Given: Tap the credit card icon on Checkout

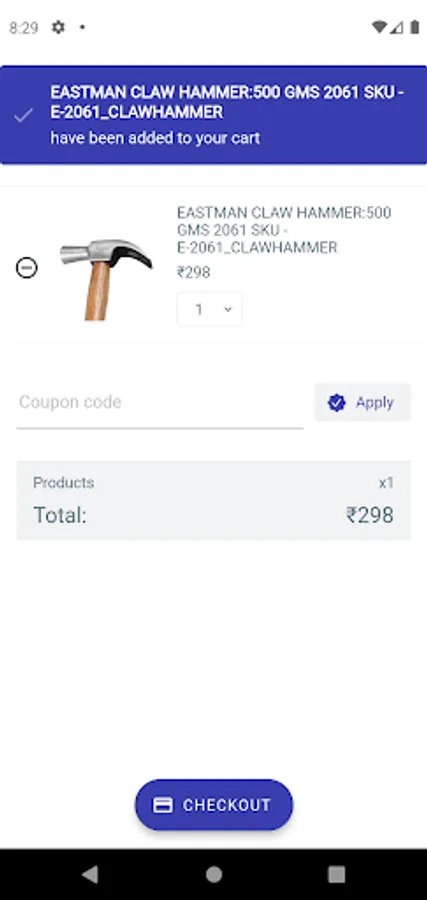Looking at the screenshot, I should [163, 805].
